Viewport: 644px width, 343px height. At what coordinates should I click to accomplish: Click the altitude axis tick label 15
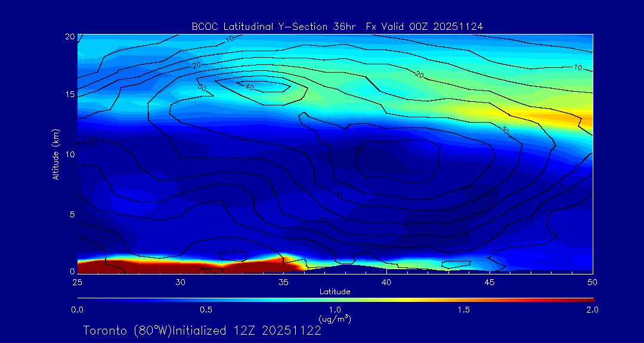pos(70,94)
